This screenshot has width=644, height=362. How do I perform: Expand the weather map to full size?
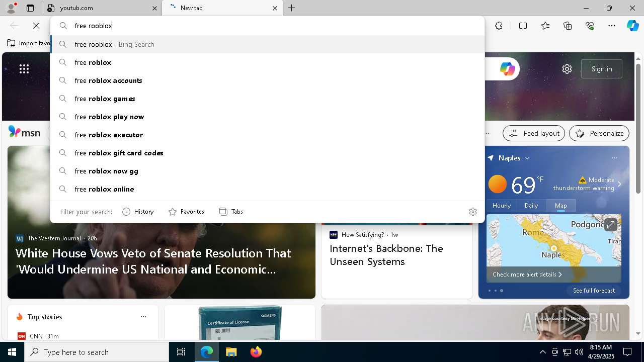tap(610, 225)
